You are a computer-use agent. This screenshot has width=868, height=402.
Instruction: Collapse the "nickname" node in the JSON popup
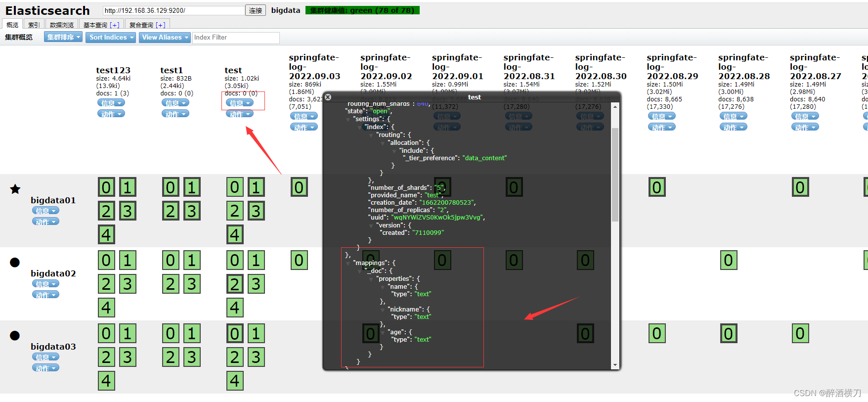(383, 310)
